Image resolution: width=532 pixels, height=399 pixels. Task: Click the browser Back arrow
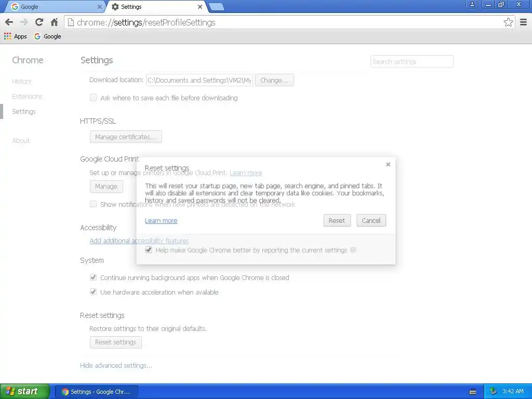(9, 22)
